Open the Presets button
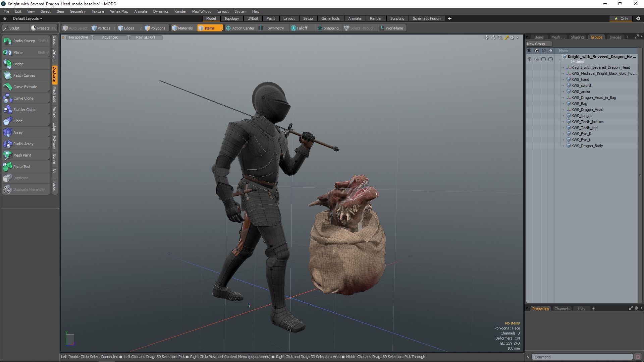This screenshot has height=362, width=644. click(43, 28)
